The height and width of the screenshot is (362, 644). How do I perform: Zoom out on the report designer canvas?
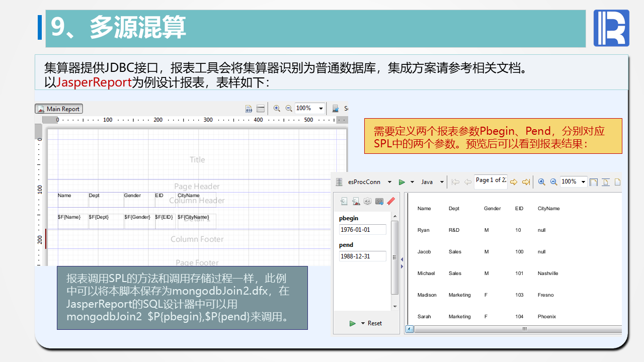click(289, 109)
